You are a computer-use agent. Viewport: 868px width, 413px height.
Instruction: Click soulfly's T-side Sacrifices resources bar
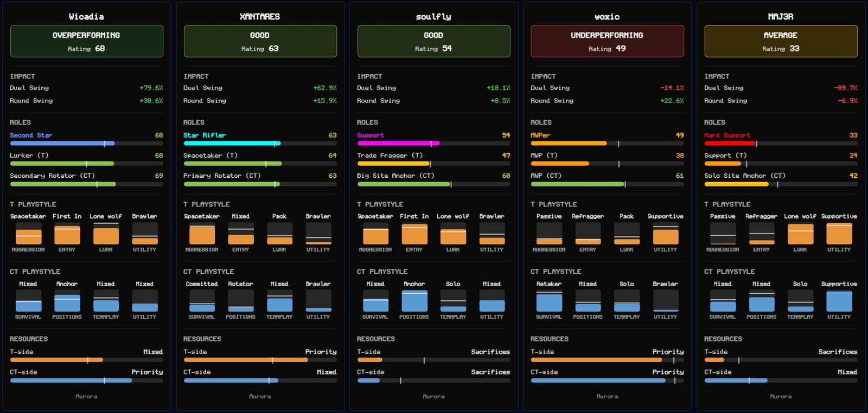434,360
